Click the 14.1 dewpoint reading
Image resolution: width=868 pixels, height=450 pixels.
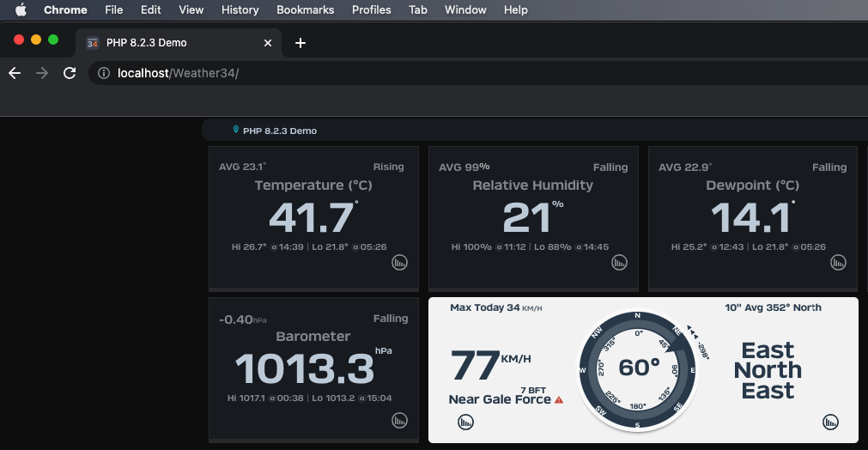tap(752, 217)
